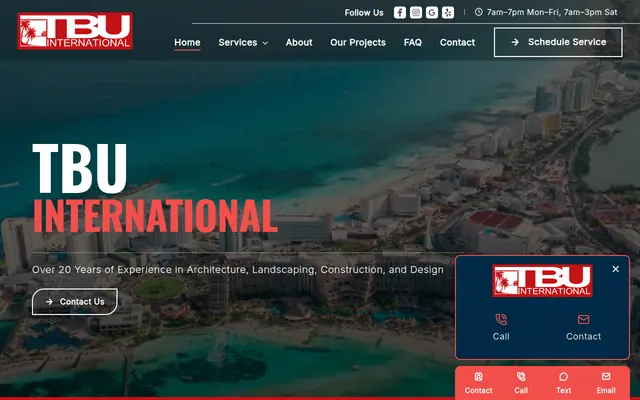Image resolution: width=640 pixels, height=400 pixels.
Task: Click the TBU hero heading
Action: 80,168
